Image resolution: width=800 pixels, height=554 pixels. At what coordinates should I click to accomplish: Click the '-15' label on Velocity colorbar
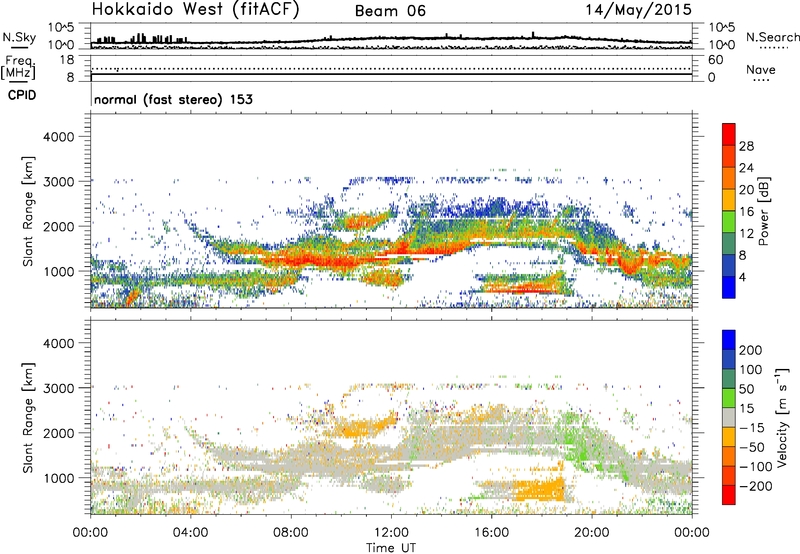752,428
